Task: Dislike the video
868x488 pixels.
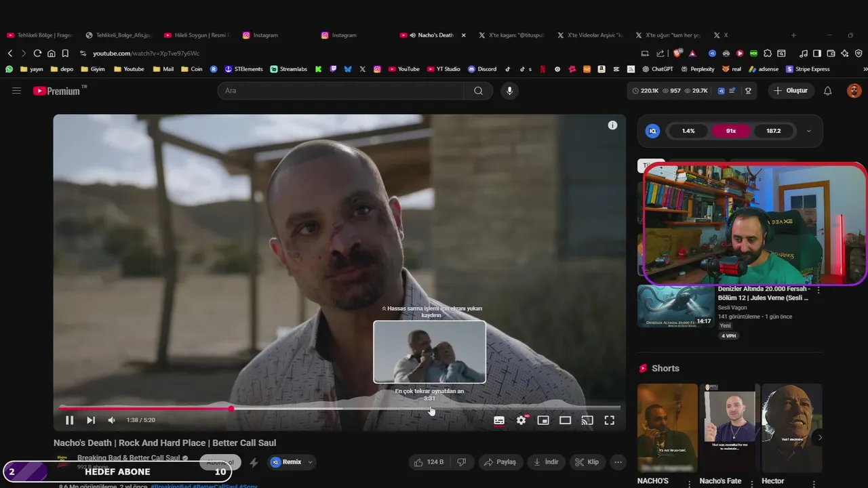Action: point(462,462)
